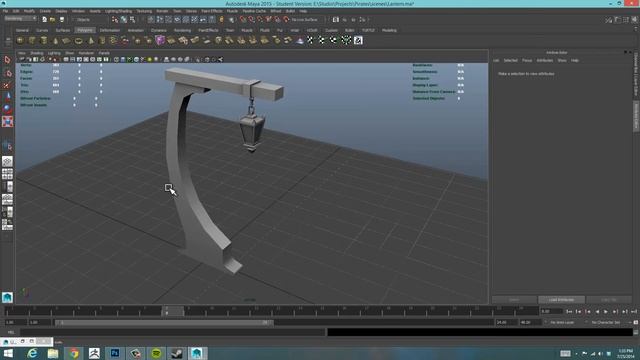640x360 pixels.
Task: Play the animation backwards
Action: (597, 311)
